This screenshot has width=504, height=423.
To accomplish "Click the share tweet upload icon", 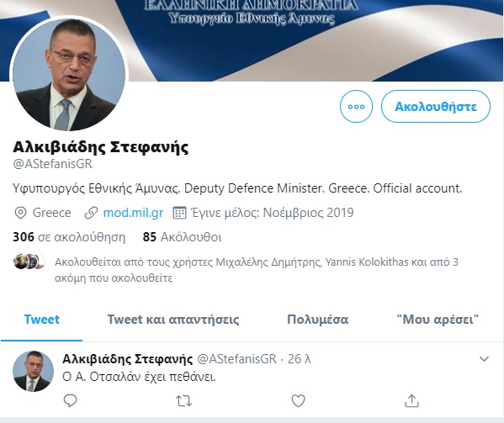I will pyautogui.click(x=411, y=400).
